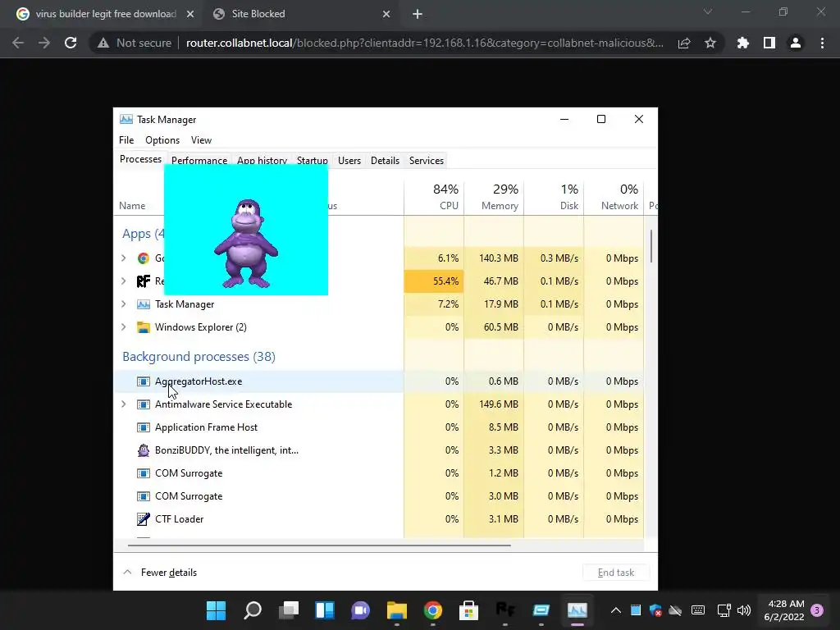Sort processes by Memory column
The height and width of the screenshot is (630, 840).
click(x=494, y=197)
